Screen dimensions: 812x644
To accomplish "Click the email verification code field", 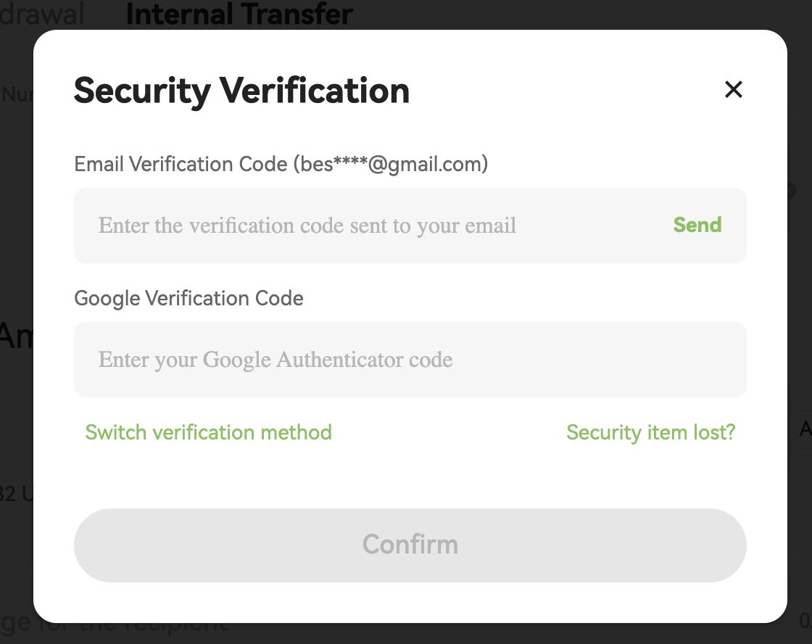I will click(x=362, y=226).
